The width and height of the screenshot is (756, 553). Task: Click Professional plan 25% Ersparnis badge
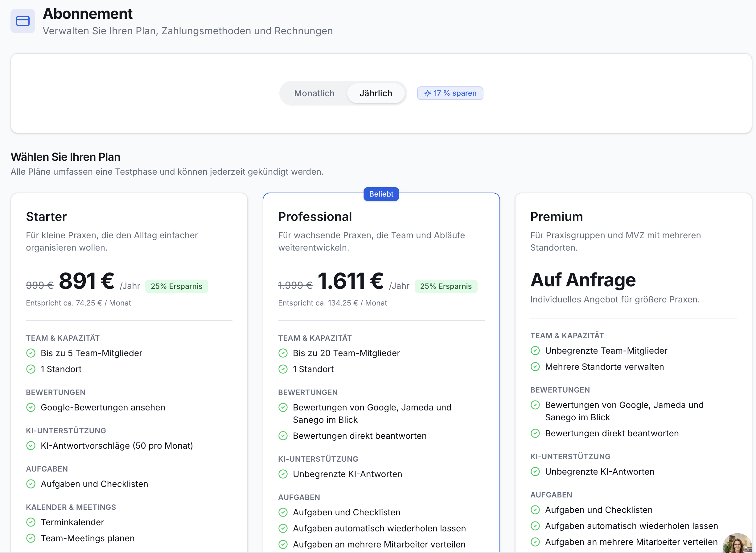tap(446, 286)
